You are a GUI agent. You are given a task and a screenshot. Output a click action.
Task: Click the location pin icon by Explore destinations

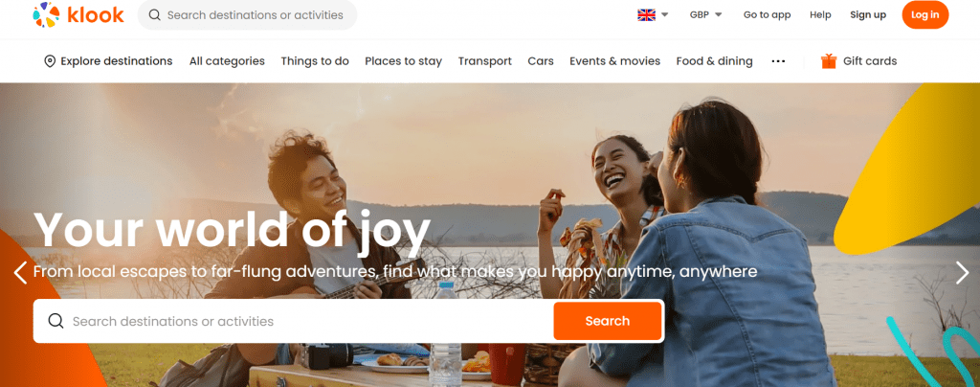[x=50, y=61]
